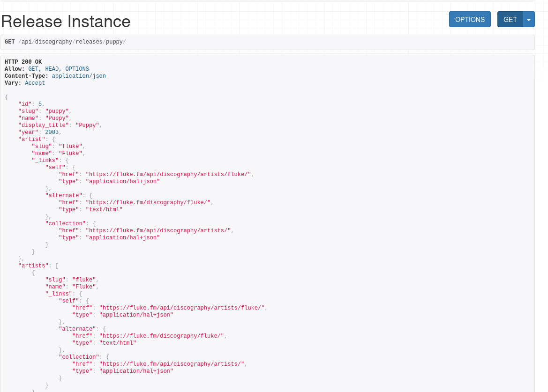Click the Content-Type value application/json
This screenshot has width=548, height=392.
(x=79, y=76)
